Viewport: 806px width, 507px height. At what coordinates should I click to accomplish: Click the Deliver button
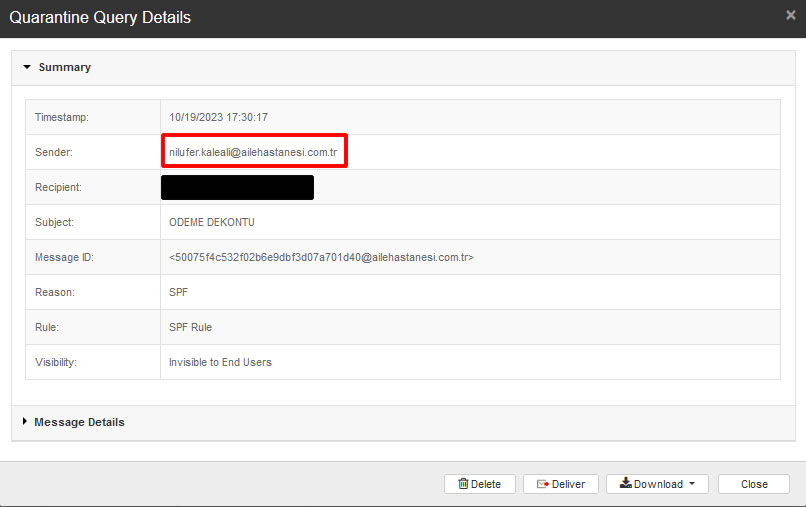click(561, 484)
